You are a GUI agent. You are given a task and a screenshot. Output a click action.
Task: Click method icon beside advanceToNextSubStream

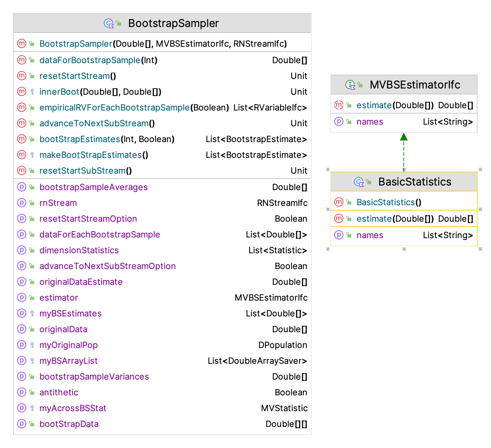click(22, 123)
